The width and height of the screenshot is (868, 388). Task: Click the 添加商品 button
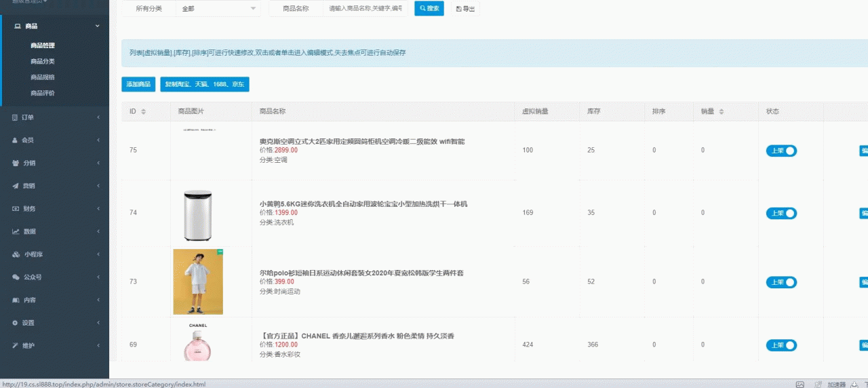pyautogui.click(x=138, y=84)
